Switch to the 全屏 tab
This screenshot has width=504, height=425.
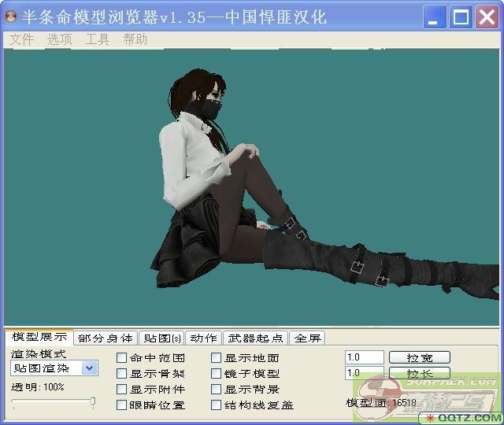click(307, 338)
